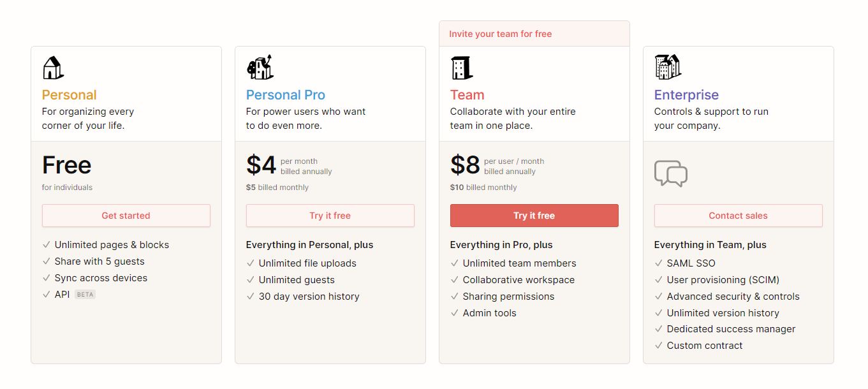The width and height of the screenshot is (868, 389).
Task: Click the Personal Pro house with tree icon
Action: click(260, 67)
